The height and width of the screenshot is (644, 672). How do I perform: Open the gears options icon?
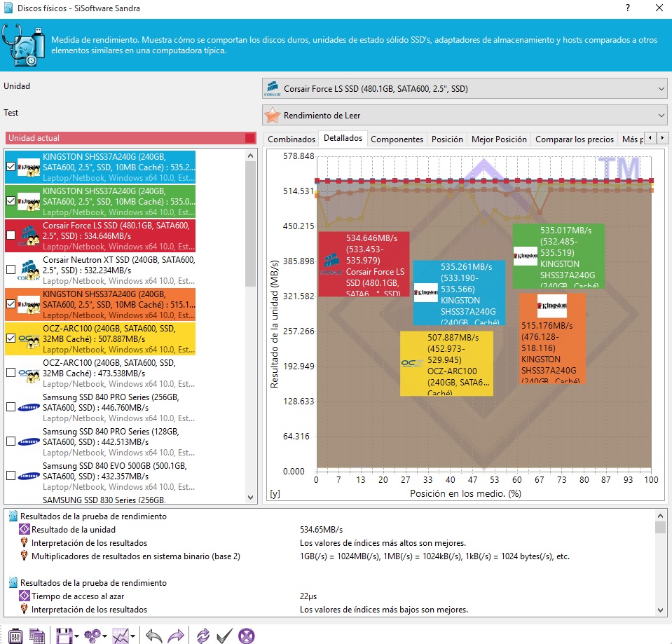pyautogui.click(x=91, y=635)
